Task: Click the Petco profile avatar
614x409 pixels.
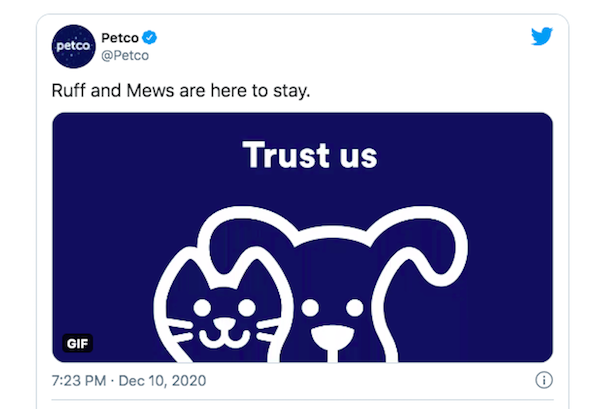Action: [74, 45]
